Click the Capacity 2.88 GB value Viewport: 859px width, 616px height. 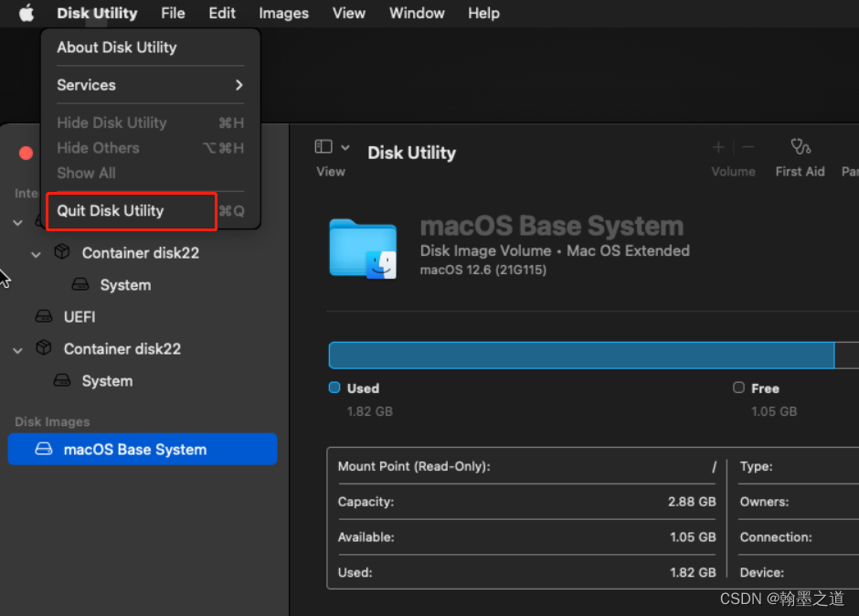click(x=692, y=502)
